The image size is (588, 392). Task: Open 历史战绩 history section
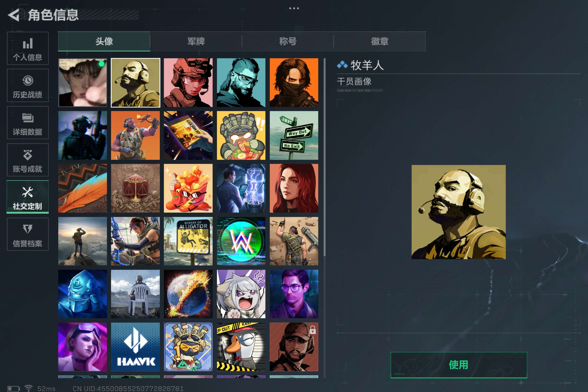tap(28, 85)
